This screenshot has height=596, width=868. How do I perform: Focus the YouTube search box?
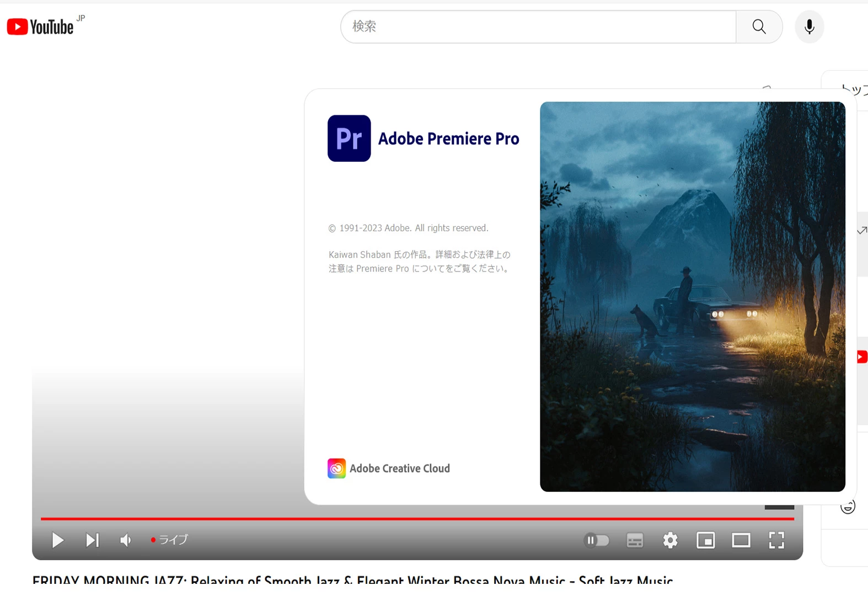(538, 26)
